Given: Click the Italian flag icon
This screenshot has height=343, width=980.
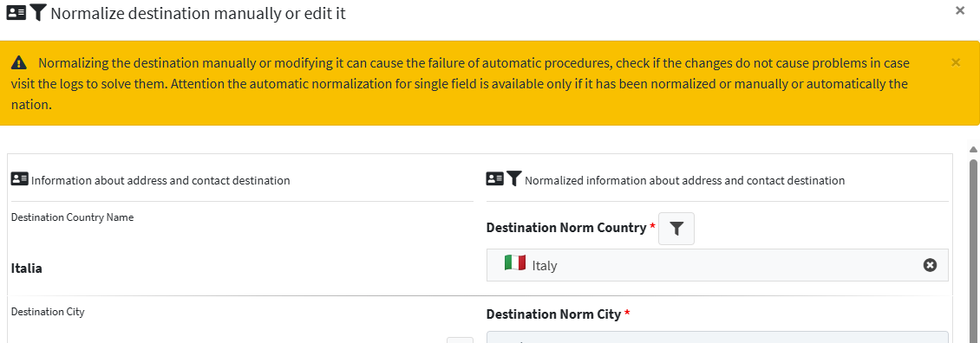Looking at the screenshot, I should pyautogui.click(x=515, y=263).
